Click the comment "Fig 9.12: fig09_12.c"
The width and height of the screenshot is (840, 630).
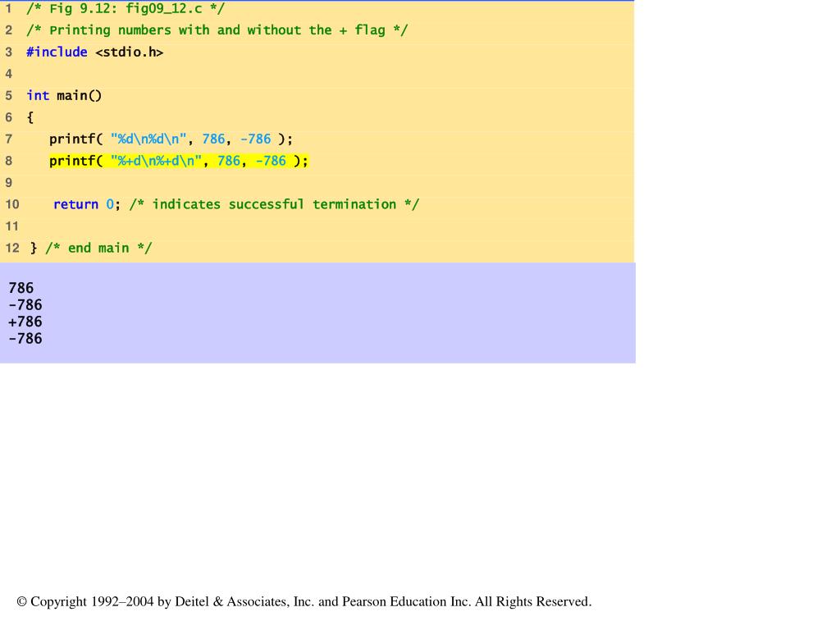click(x=126, y=8)
